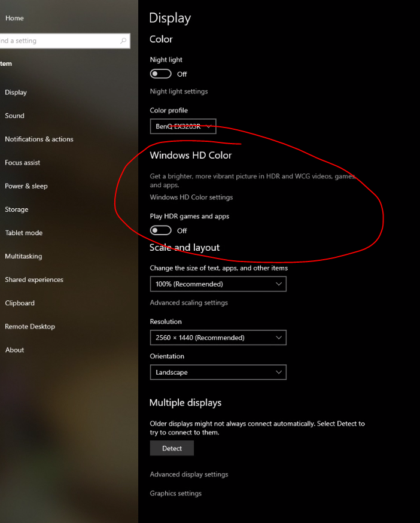Open Multitasking settings
The image size is (420, 523).
[x=23, y=257]
